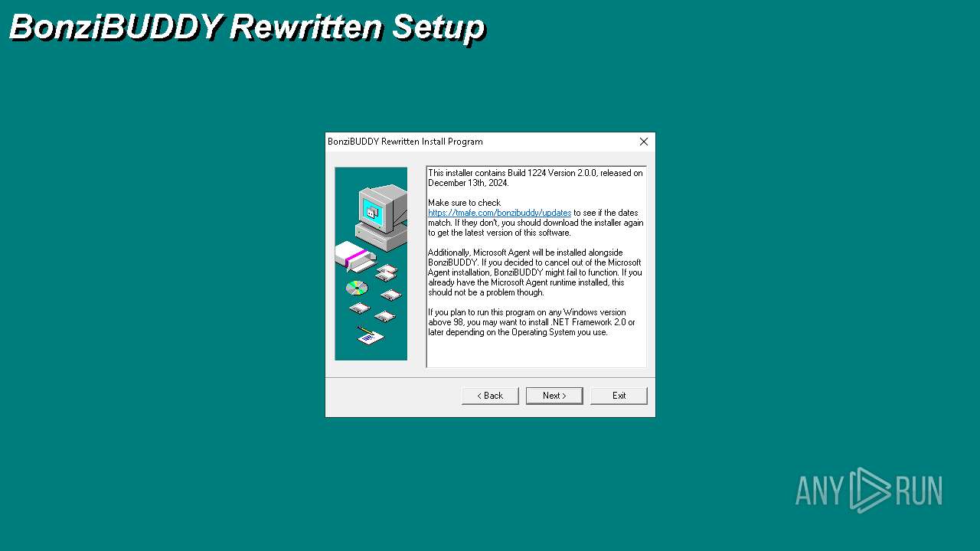Exit the installer with Exit button
Screen dimensions: 980x551
click(x=619, y=396)
